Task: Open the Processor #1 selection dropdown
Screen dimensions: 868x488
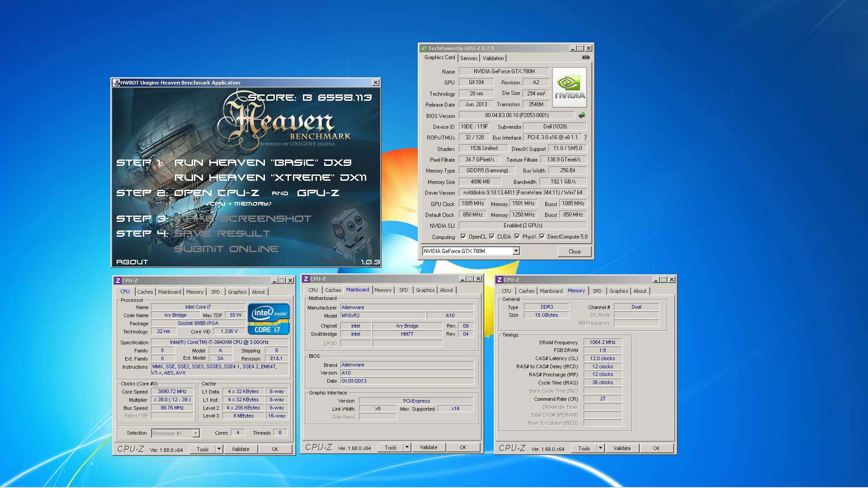Action: point(196,433)
